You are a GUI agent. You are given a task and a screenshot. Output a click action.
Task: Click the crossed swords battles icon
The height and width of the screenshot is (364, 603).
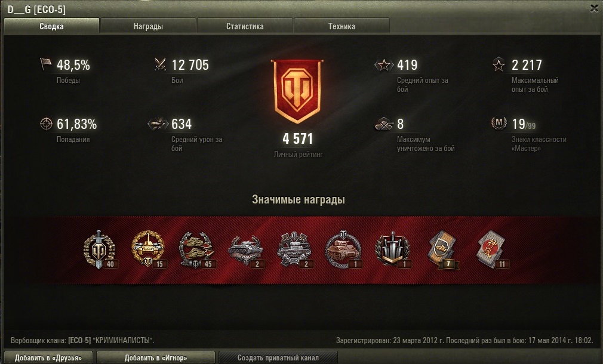click(161, 64)
